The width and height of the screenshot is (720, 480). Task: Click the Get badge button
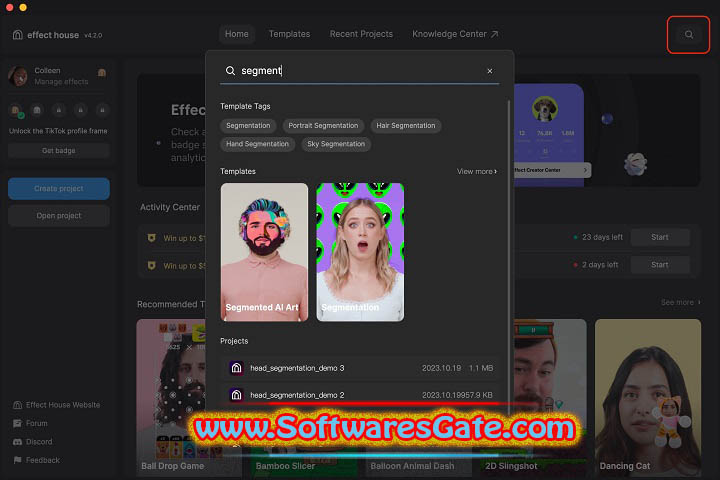click(x=59, y=151)
